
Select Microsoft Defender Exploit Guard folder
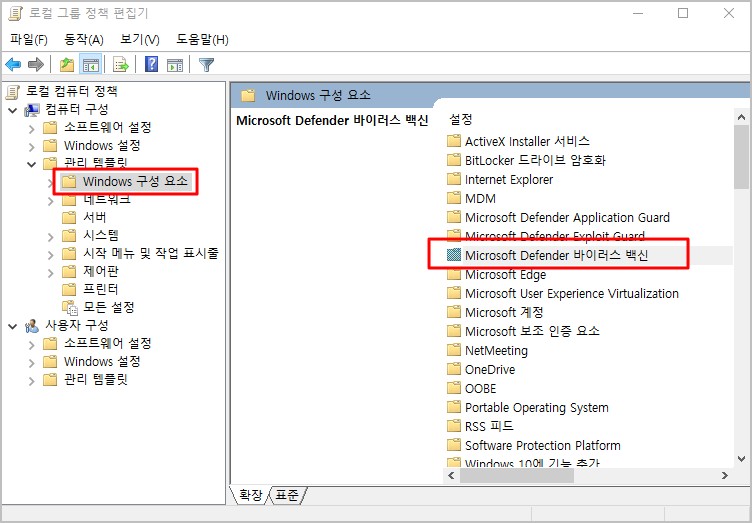coord(554,236)
